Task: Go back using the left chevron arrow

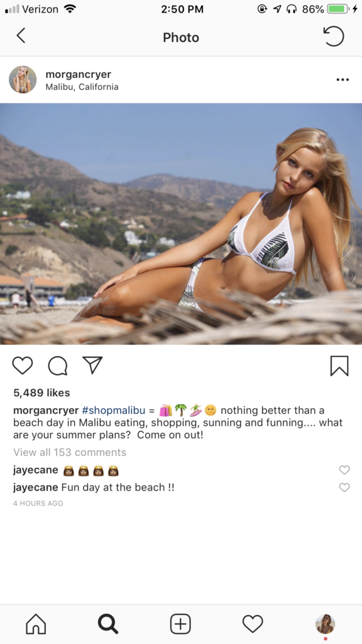Action: (x=21, y=36)
